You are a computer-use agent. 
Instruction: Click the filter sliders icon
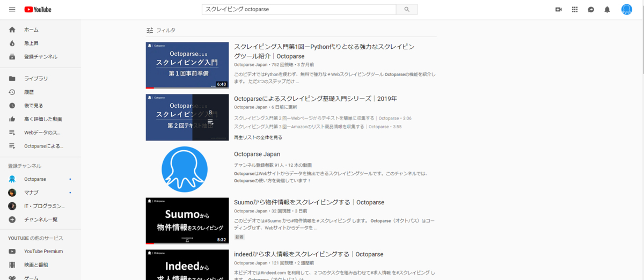pos(150,30)
